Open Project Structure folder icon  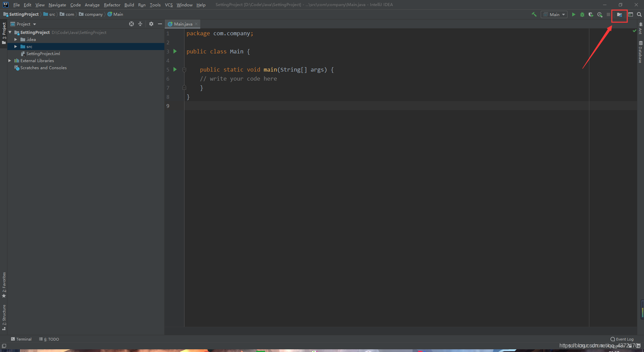click(x=620, y=15)
